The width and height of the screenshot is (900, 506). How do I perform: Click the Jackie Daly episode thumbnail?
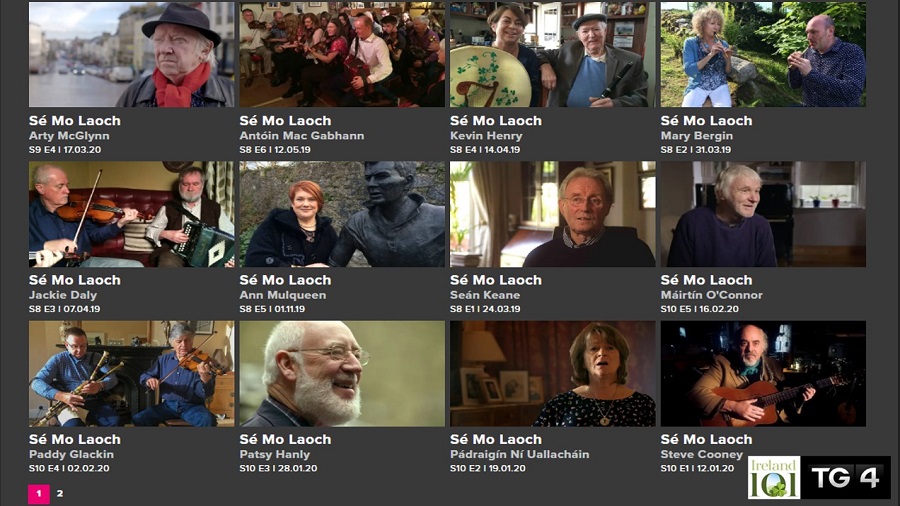(x=131, y=214)
